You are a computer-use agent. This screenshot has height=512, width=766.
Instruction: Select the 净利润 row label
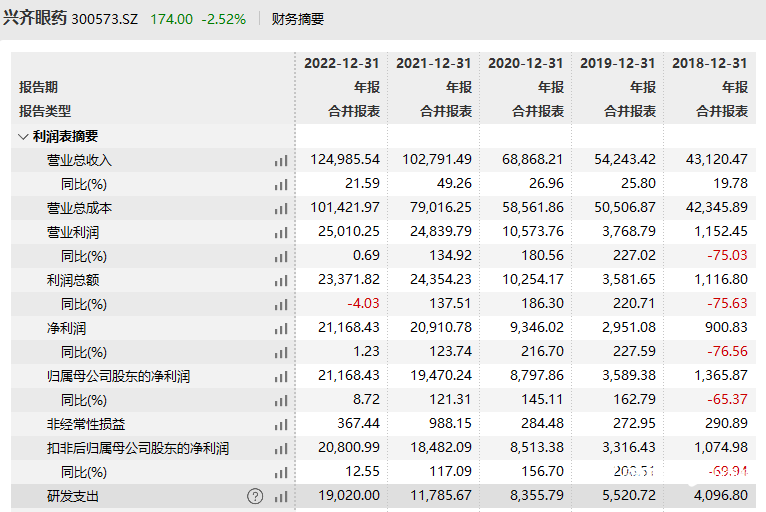click(66, 328)
